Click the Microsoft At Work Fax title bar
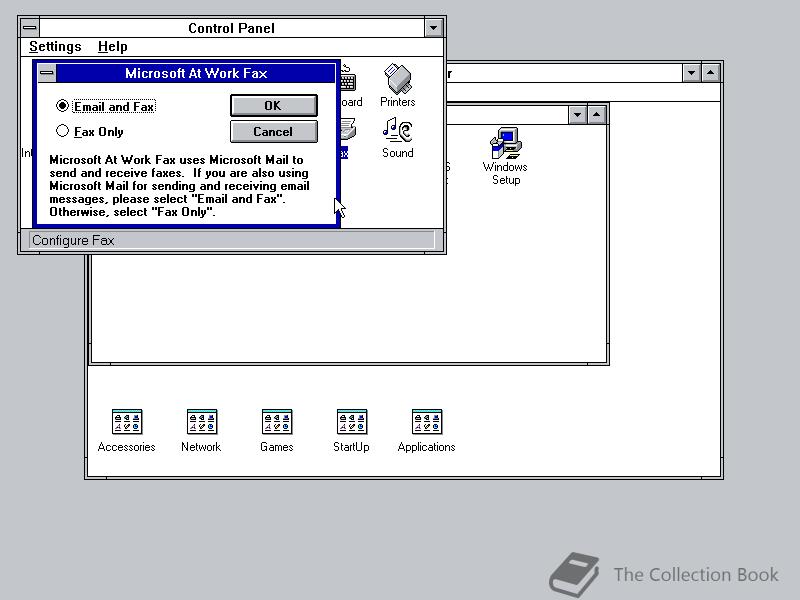Screen dimensions: 800x600 196,73
